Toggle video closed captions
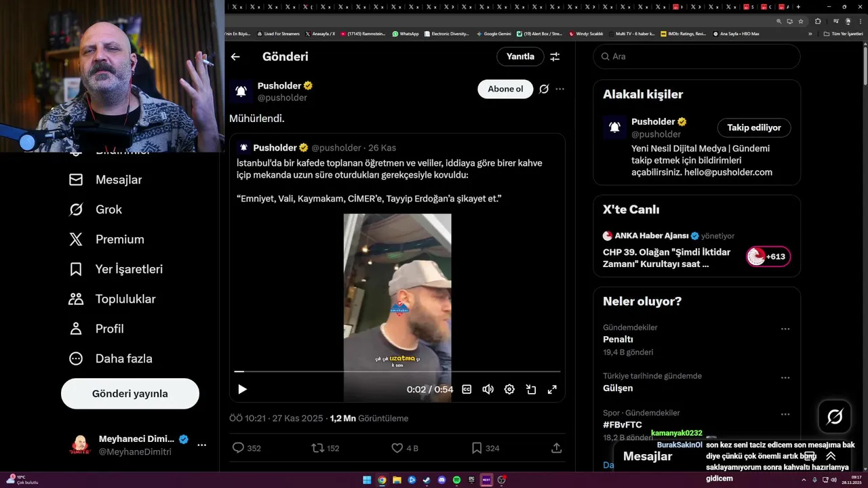The height and width of the screenshot is (488, 868). point(467,389)
